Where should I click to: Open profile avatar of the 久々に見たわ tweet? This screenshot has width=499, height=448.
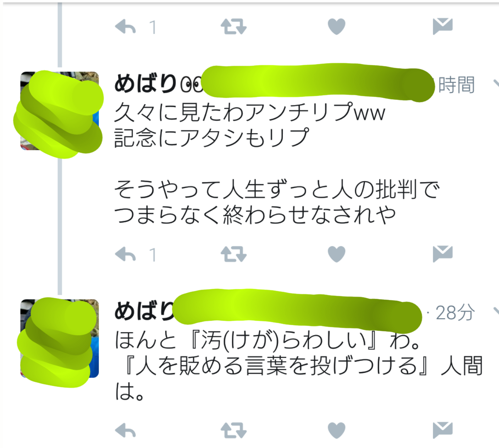59,111
